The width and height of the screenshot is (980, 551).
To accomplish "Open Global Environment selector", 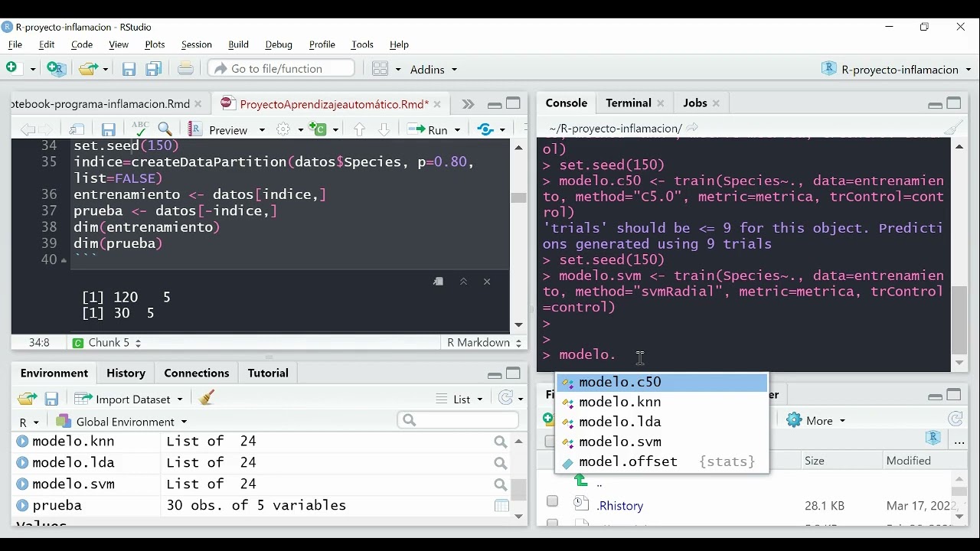I will tap(121, 422).
